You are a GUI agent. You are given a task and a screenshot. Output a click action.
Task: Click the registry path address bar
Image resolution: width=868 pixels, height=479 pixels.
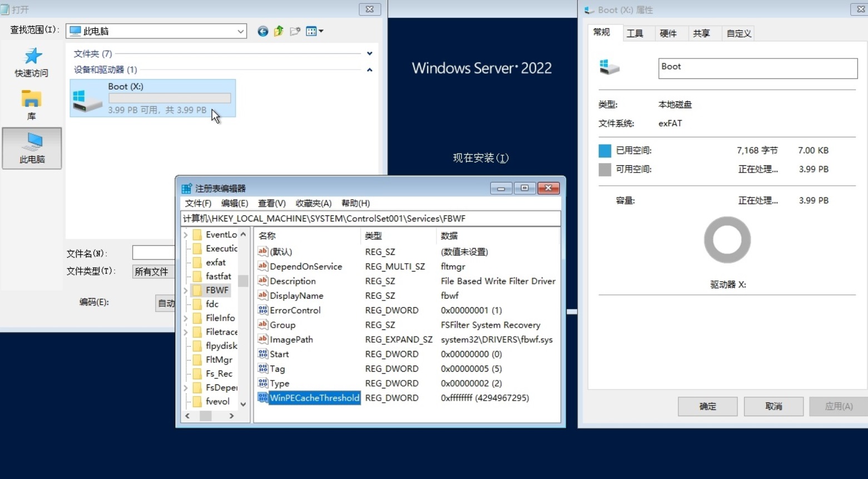(x=371, y=219)
